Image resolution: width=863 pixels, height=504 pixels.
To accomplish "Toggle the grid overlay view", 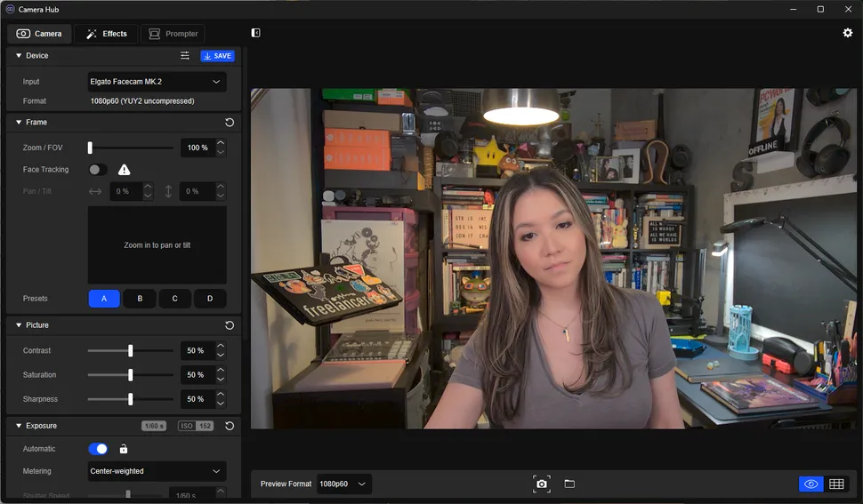I will tap(836, 484).
